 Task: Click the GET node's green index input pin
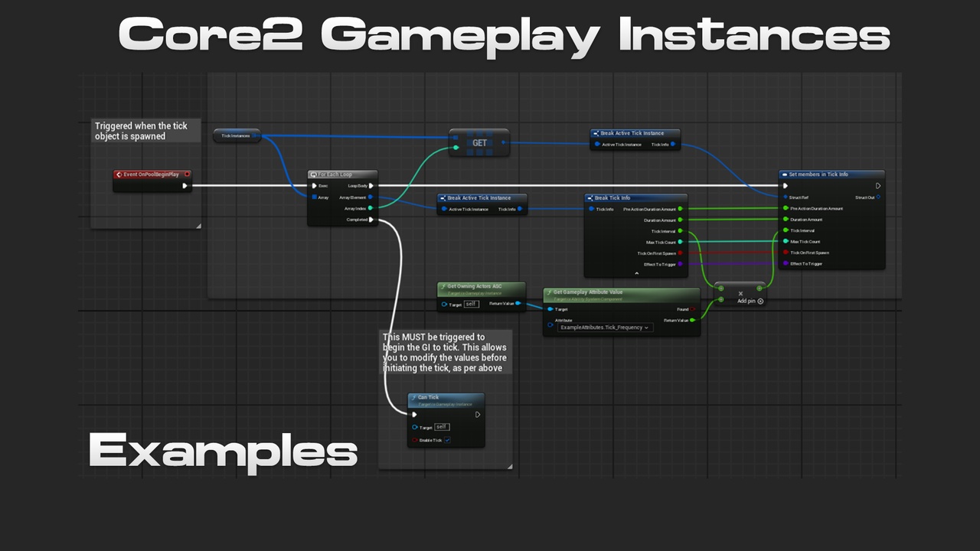coord(457,147)
